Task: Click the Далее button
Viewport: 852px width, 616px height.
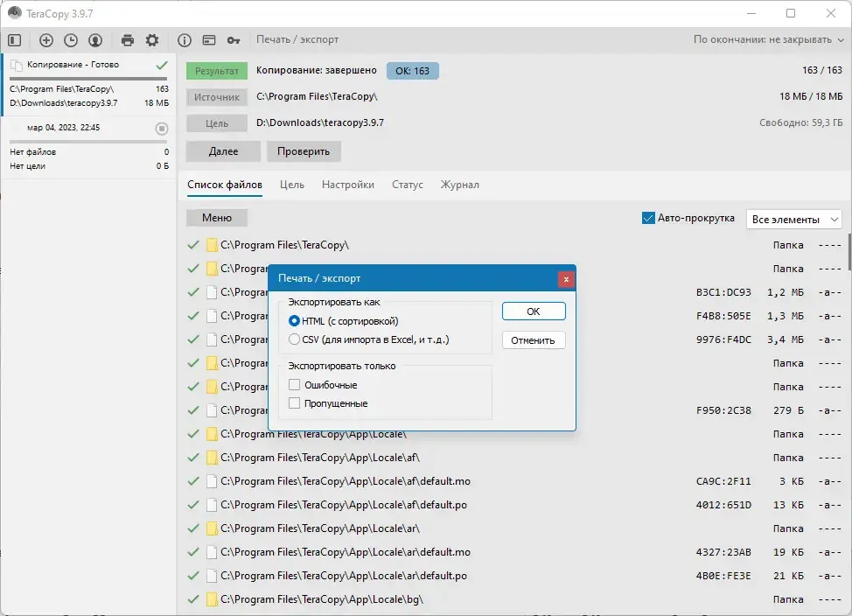Action: [x=223, y=151]
